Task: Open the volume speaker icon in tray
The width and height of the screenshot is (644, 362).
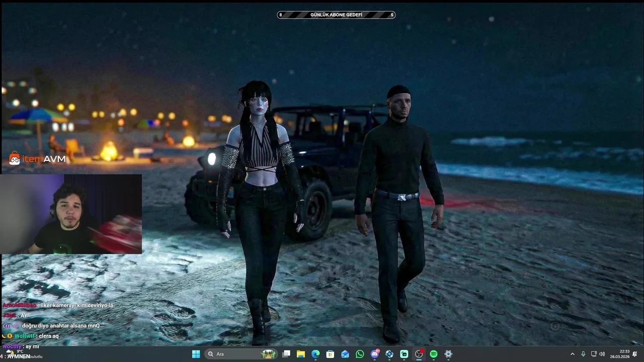Action: point(602,354)
